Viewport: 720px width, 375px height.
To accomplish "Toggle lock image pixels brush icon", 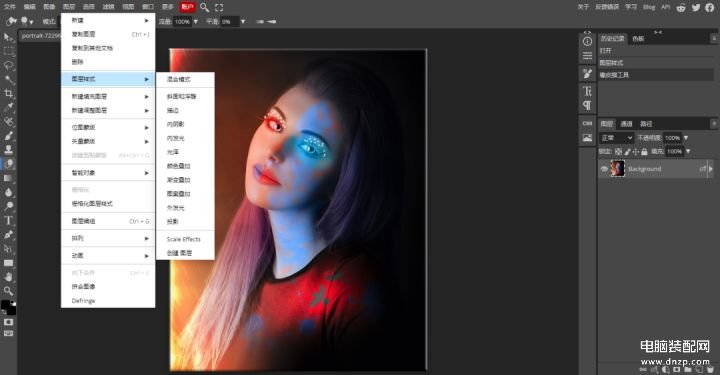I will pyautogui.click(x=627, y=151).
